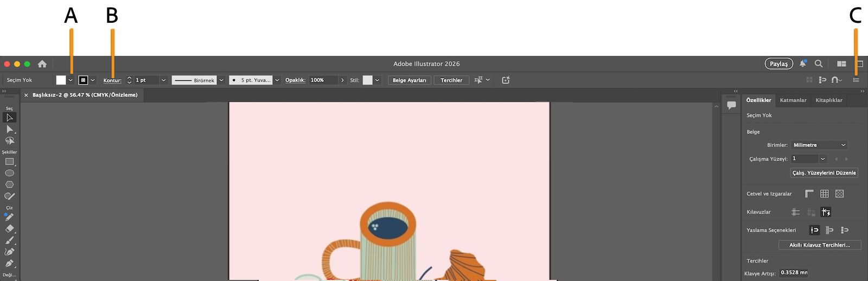Screen dimensions: 868x281
Task: Click the Stil swatch box
Action: [368, 80]
